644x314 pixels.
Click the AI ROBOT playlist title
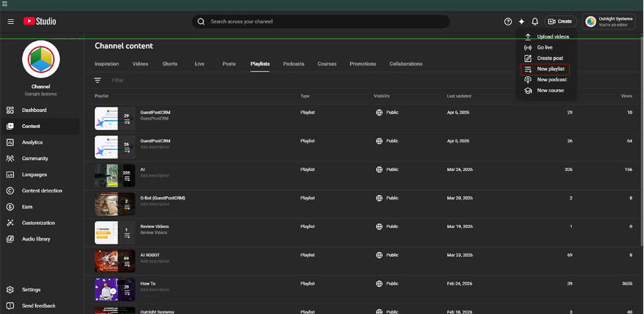[150, 255]
